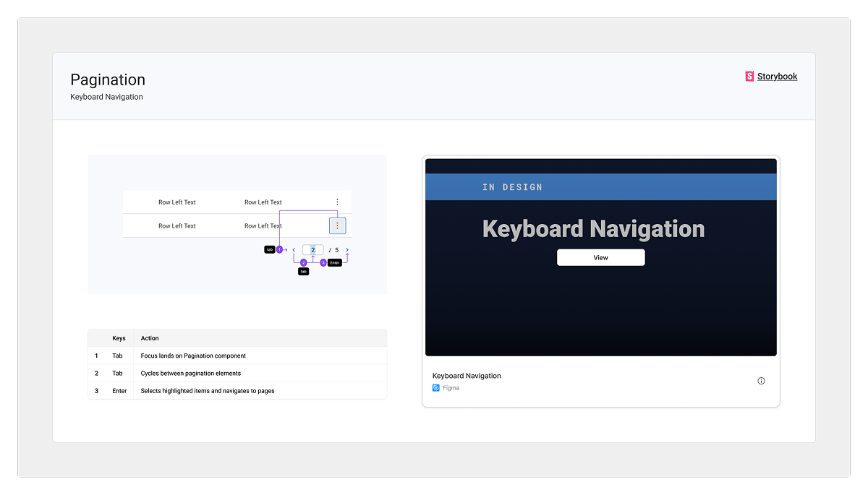The image size is (868, 495).
Task: Click the next page chevron in pagination
Action: pos(346,249)
